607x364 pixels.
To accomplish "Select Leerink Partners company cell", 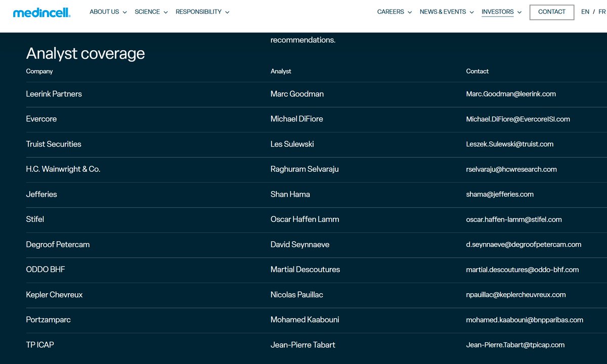I will (x=54, y=94).
